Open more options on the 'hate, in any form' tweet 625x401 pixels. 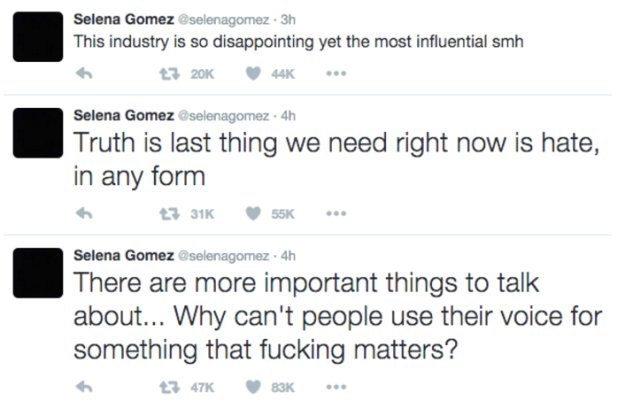[x=340, y=213]
